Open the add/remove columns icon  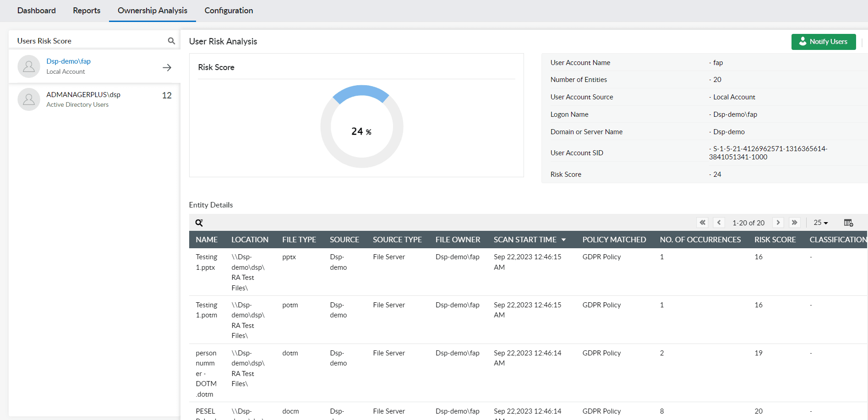pos(848,223)
